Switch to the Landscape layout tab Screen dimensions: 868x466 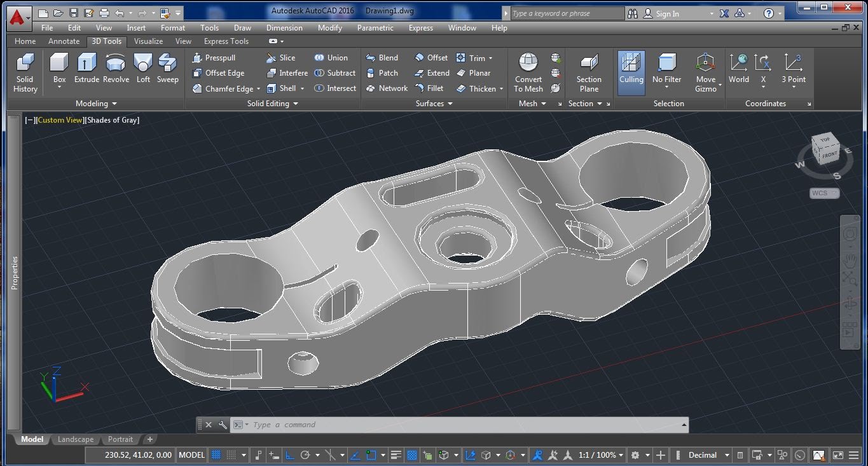[75, 439]
